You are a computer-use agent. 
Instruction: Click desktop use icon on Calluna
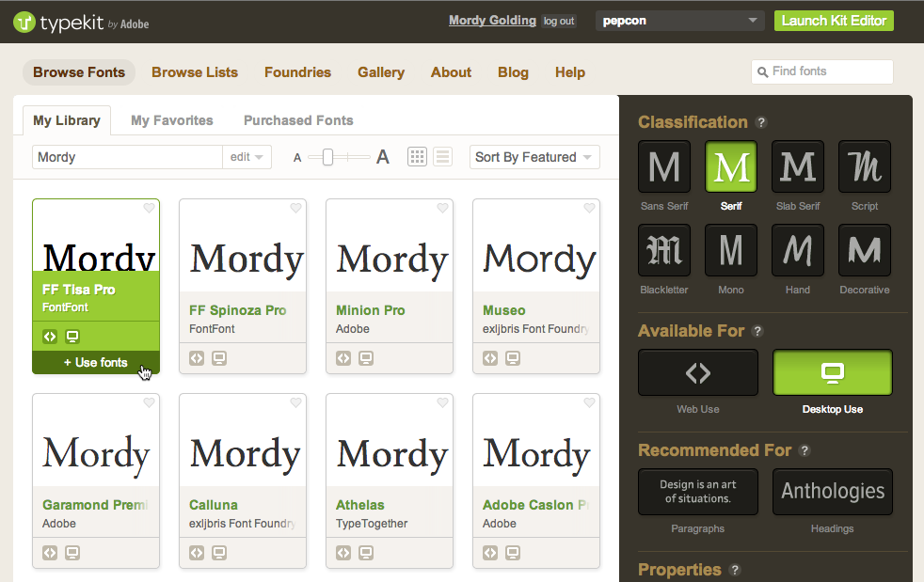pyautogui.click(x=219, y=553)
